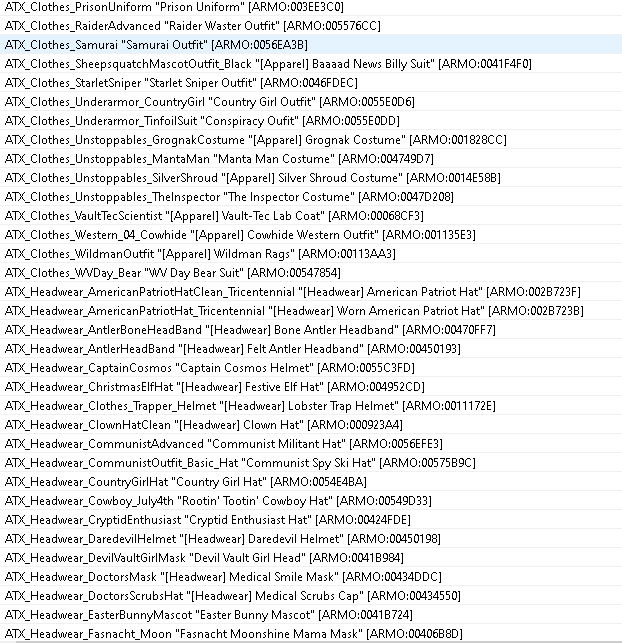Select the "[Headwear] Medical Scrubs Cap" row
The height and width of the screenshot is (643, 622).
point(311,595)
